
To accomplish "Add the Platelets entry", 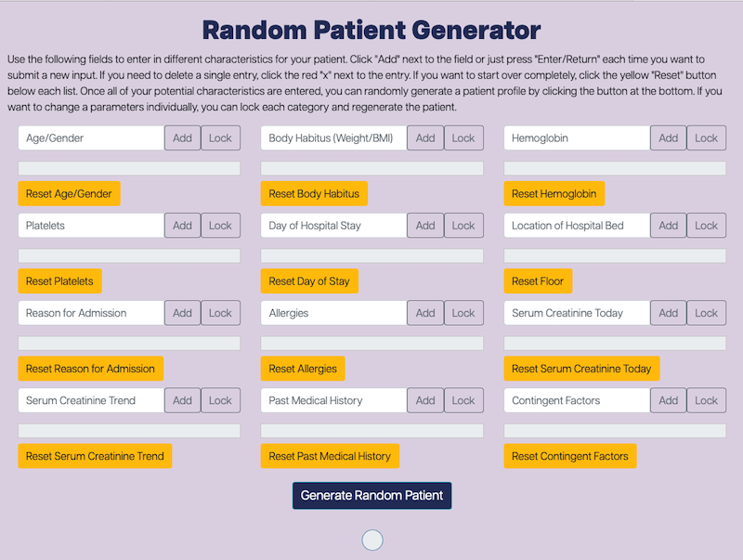I will tap(182, 226).
